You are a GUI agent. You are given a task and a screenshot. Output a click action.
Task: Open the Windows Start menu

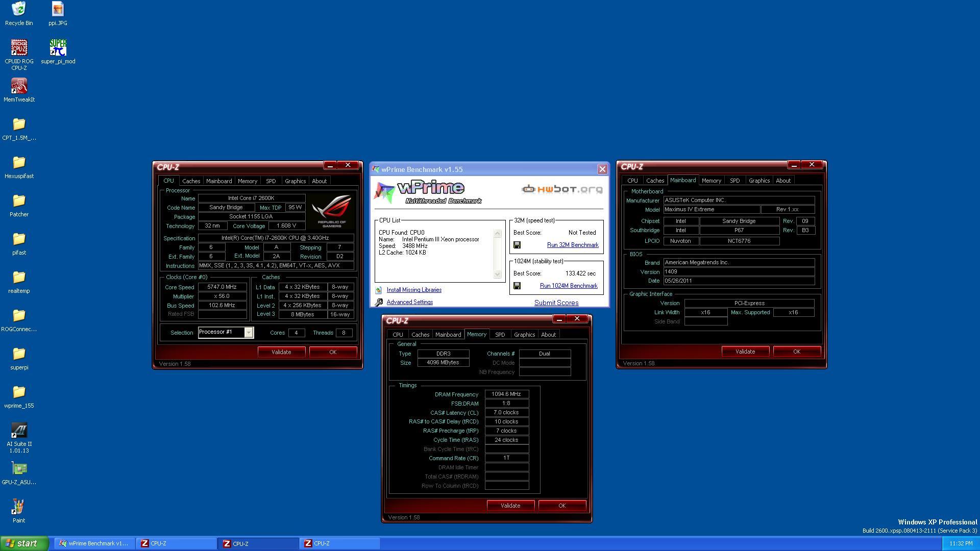[x=24, y=543]
